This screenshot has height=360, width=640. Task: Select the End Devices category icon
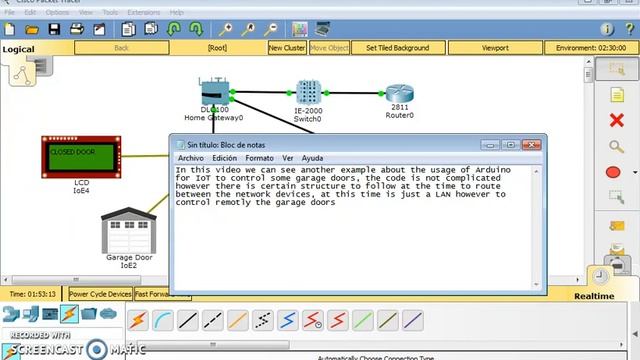(x=31, y=314)
